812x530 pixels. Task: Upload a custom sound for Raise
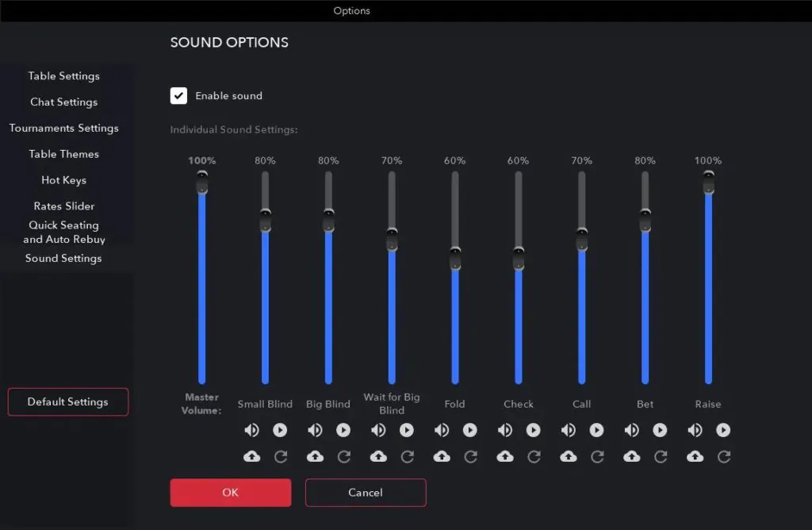[x=695, y=456]
